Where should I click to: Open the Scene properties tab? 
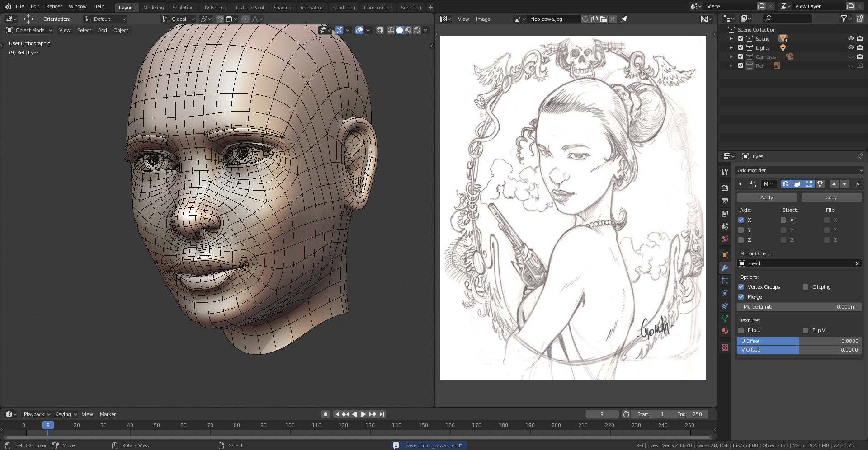tap(725, 226)
